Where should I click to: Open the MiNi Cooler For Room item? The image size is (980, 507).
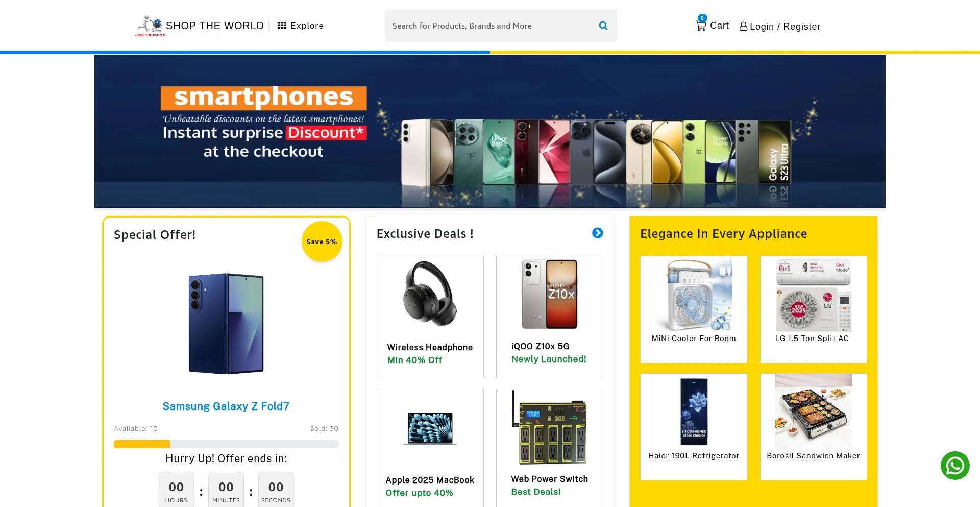(x=694, y=309)
